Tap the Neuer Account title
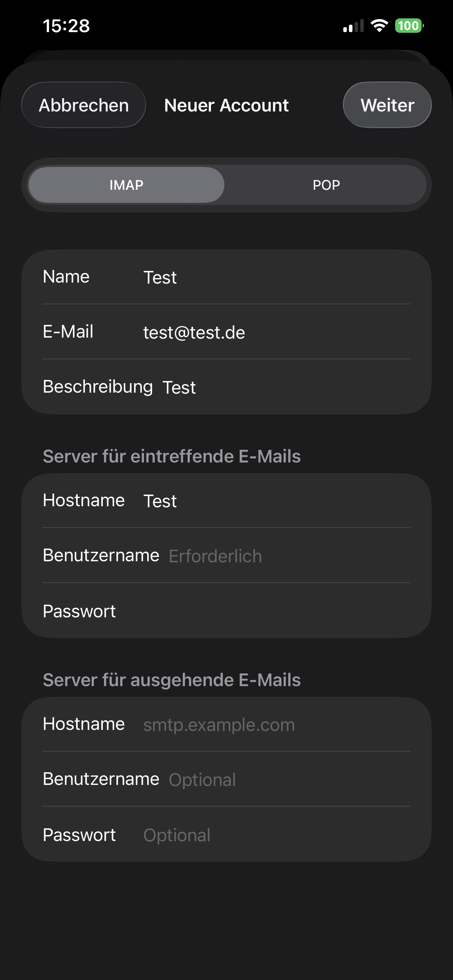453x980 pixels. tap(226, 105)
